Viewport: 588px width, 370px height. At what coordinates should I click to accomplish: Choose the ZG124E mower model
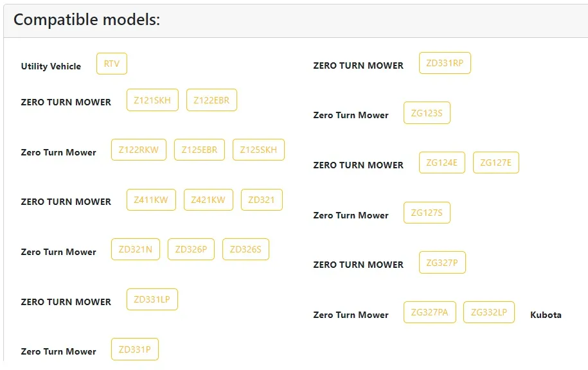click(x=441, y=163)
